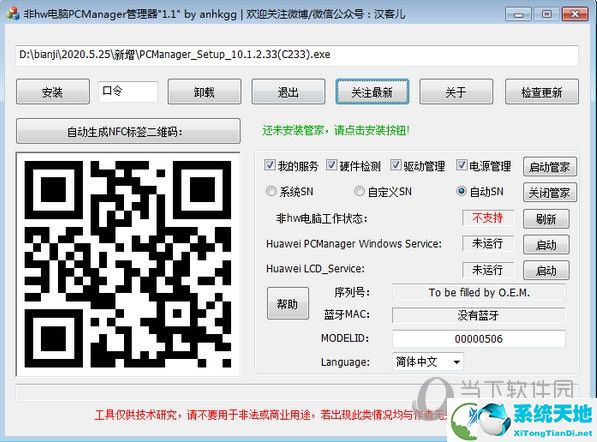Screen dimensions: 597x442
Task: Click the 自动生成NFC标签二维码 button
Action: point(128,131)
